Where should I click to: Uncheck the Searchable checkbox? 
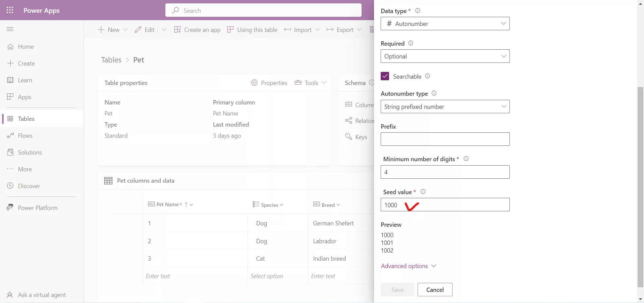(x=384, y=76)
